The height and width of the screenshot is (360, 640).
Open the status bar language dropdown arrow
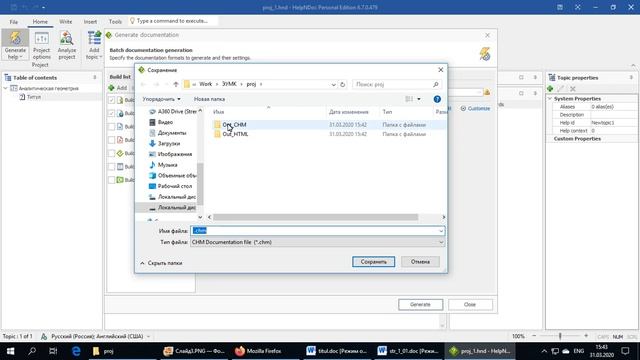149,337
